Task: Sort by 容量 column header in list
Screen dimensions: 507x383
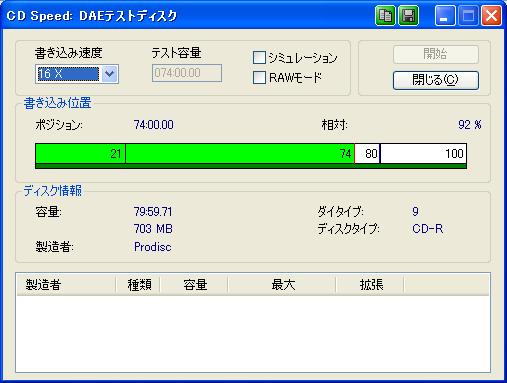Action: click(x=194, y=285)
